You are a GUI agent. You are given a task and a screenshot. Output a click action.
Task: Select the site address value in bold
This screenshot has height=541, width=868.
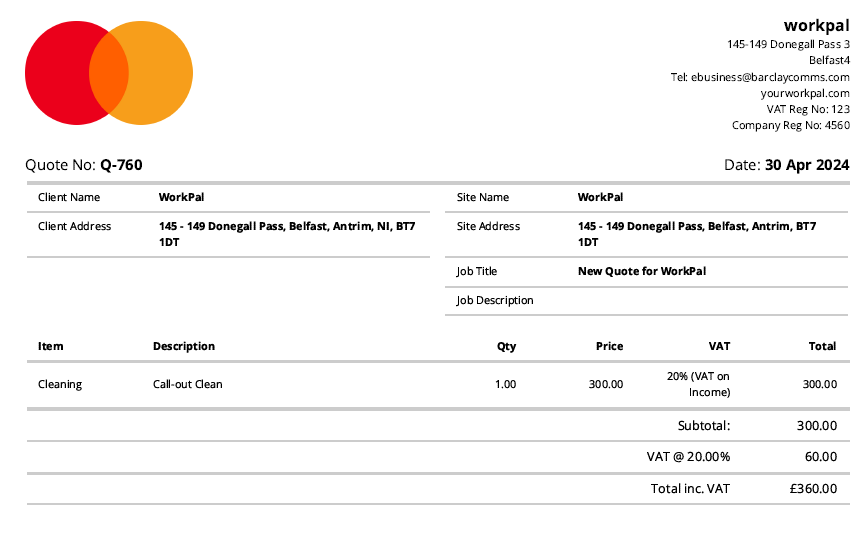coord(697,234)
